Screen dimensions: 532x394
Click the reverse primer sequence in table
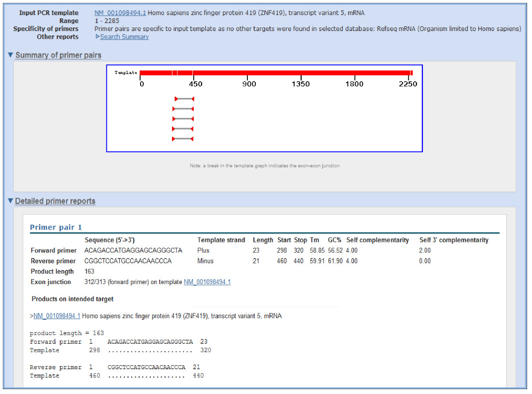128,261
